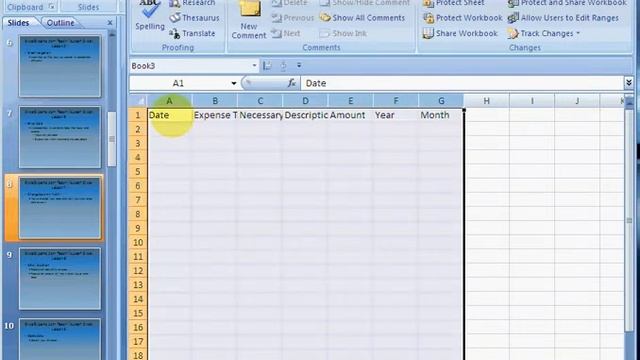This screenshot has height=360, width=640.
Task: Click Allow Users to Edit Ranges
Action: tap(563, 18)
